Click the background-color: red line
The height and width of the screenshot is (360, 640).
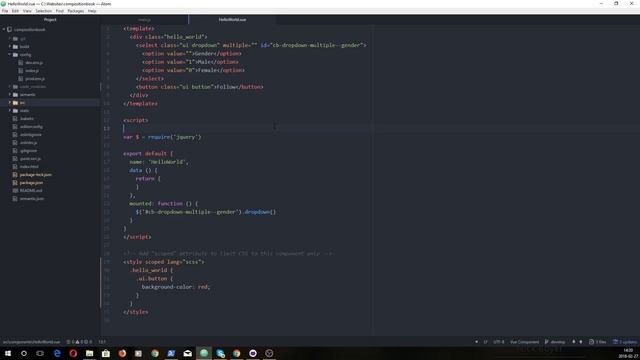point(176,287)
